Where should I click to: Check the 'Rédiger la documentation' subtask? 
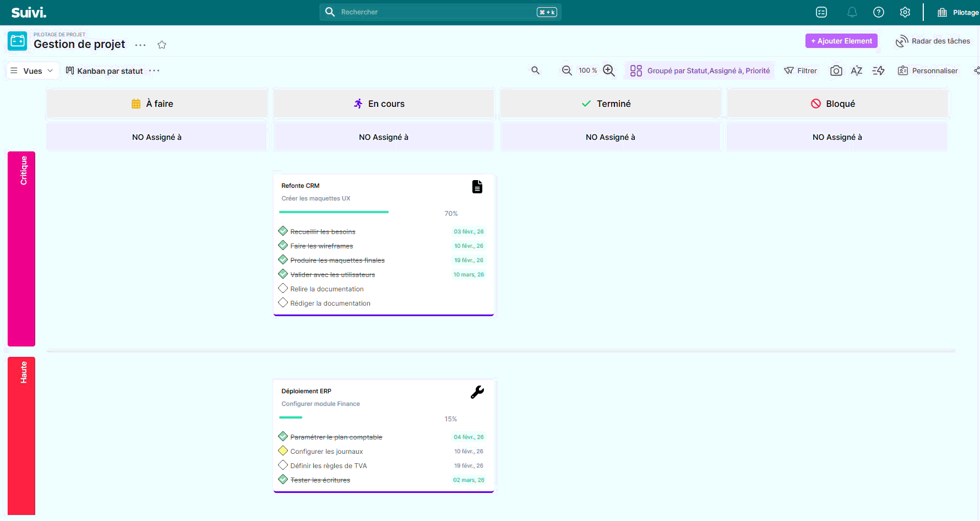(283, 303)
